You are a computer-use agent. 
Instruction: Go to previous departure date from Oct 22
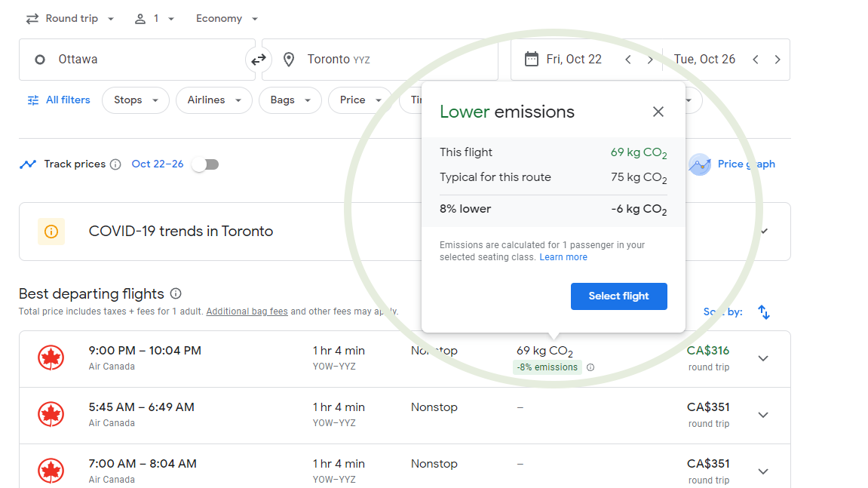pyautogui.click(x=627, y=60)
